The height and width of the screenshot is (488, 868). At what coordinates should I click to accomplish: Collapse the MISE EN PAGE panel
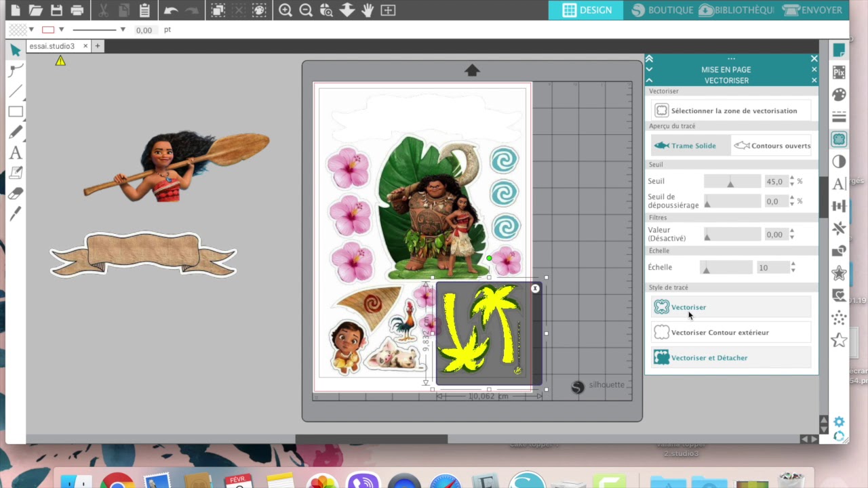pyautogui.click(x=650, y=69)
